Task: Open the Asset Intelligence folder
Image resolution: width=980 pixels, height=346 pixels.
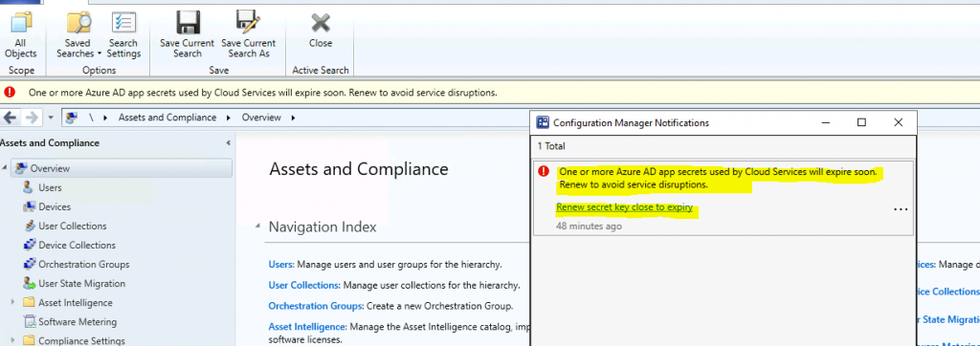Action: coord(76,303)
